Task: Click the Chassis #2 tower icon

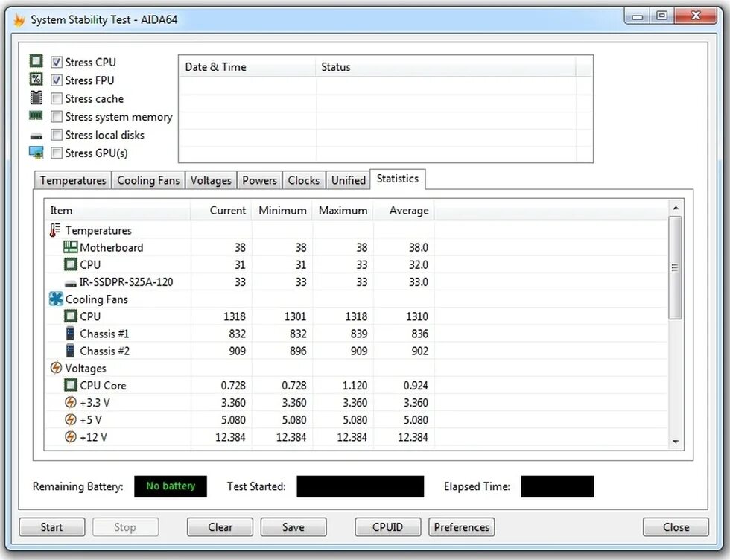Action: (70, 351)
